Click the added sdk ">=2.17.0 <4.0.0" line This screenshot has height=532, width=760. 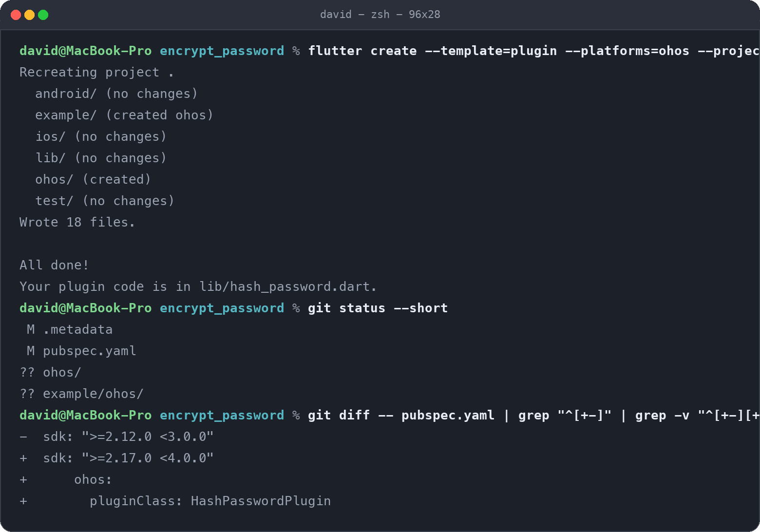pyautogui.click(x=116, y=458)
